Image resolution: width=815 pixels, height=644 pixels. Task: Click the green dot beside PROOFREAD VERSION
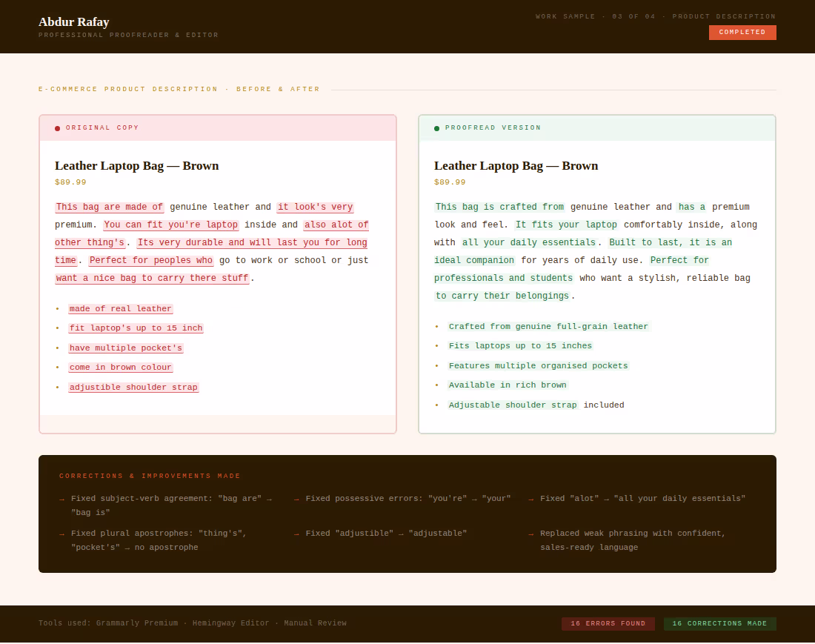436,128
